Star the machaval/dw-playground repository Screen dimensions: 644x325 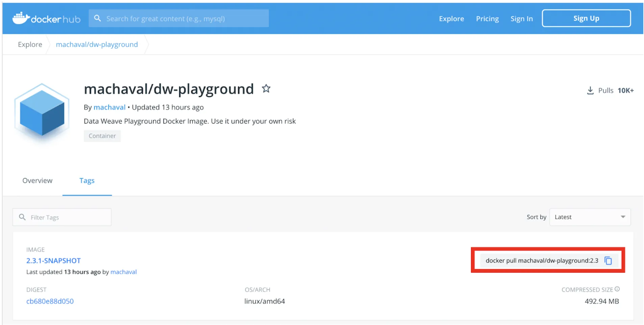tap(266, 89)
